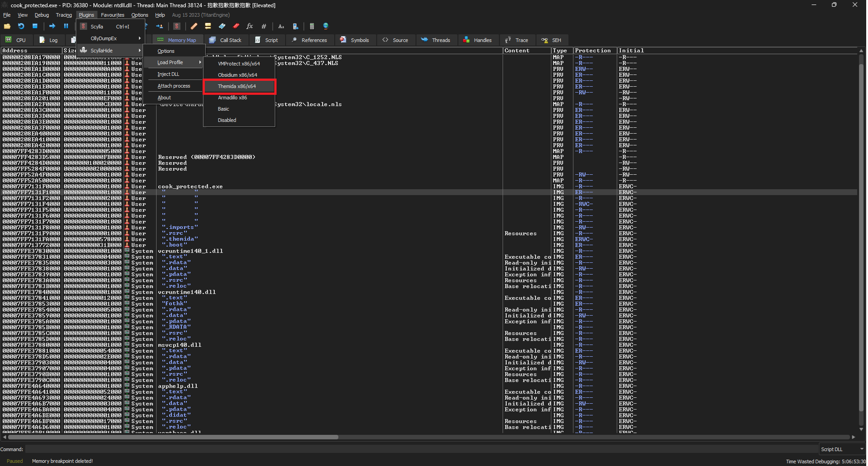This screenshot has width=868, height=466.
Task: Select Basic profile
Action: pos(239,109)
